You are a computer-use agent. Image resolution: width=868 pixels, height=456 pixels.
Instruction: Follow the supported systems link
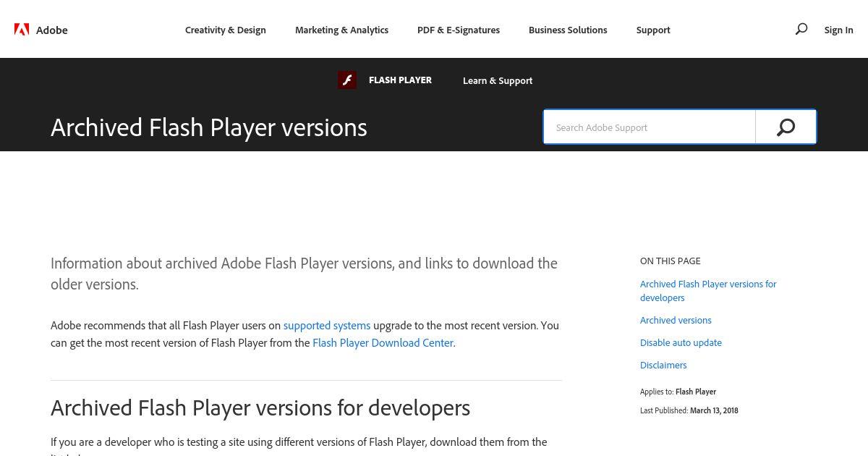327,326
